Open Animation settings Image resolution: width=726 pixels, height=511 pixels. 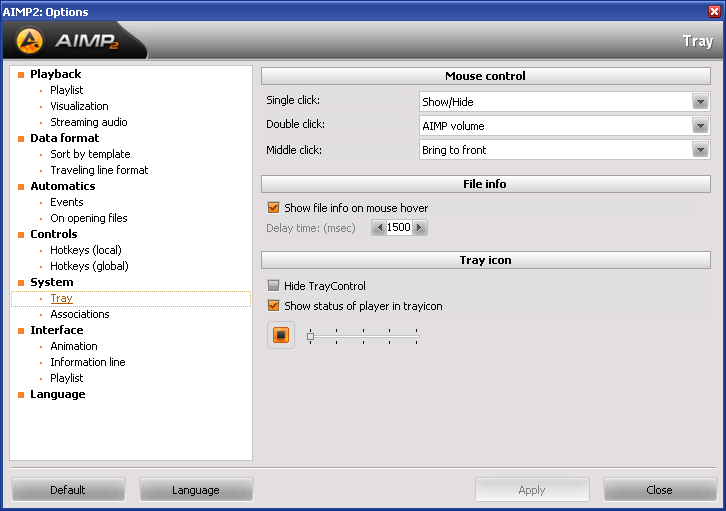pyautogui.click(x=74, y=346)
